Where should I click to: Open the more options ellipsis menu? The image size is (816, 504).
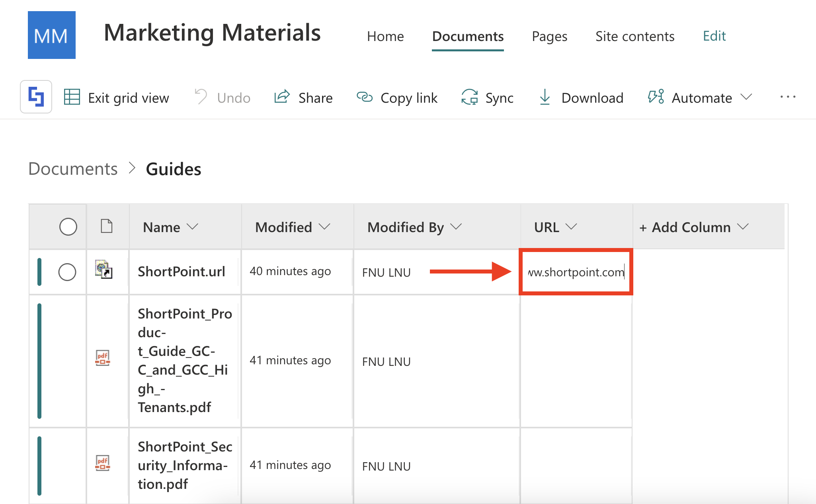(x=788, y=97)
